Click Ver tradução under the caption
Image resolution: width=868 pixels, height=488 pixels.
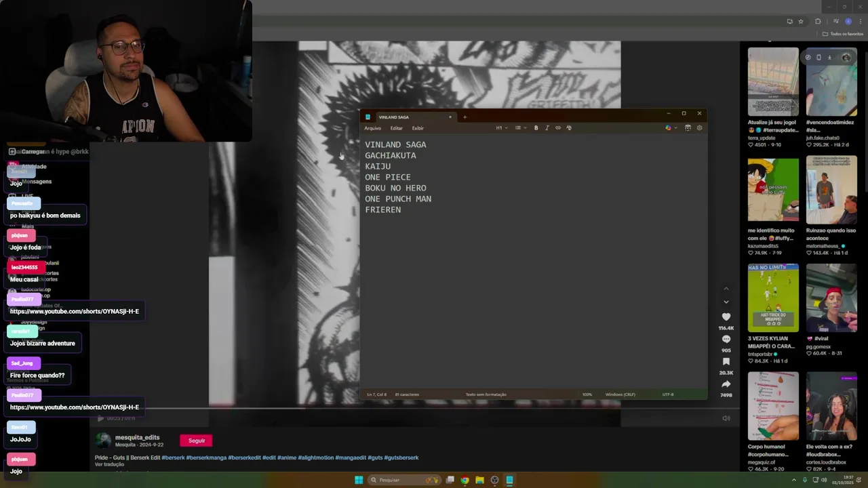108,464
